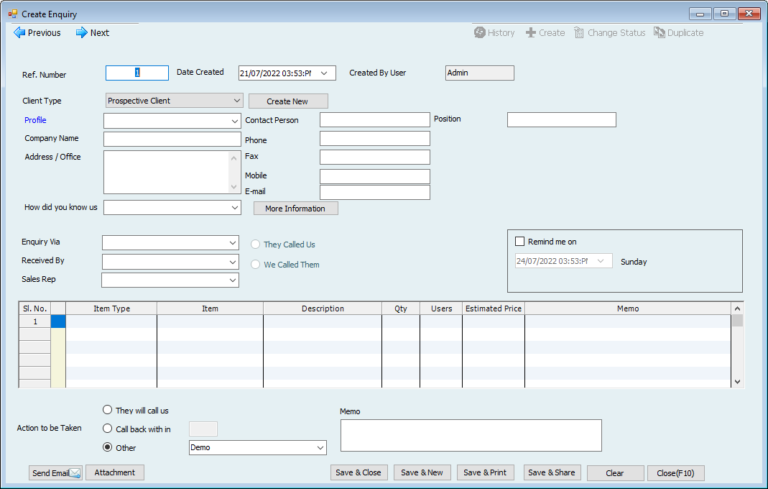This screenshot has height=489, width=768.
Task: Click Save & Print
Action: 485,472
